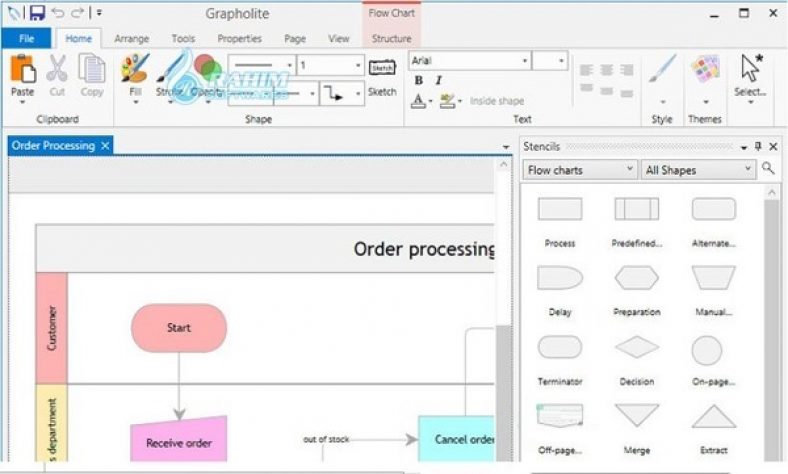Viewport: 788px width, 474px height.
Task: Select the Preparation hexagon stencil shape
Action: (637, 277)
